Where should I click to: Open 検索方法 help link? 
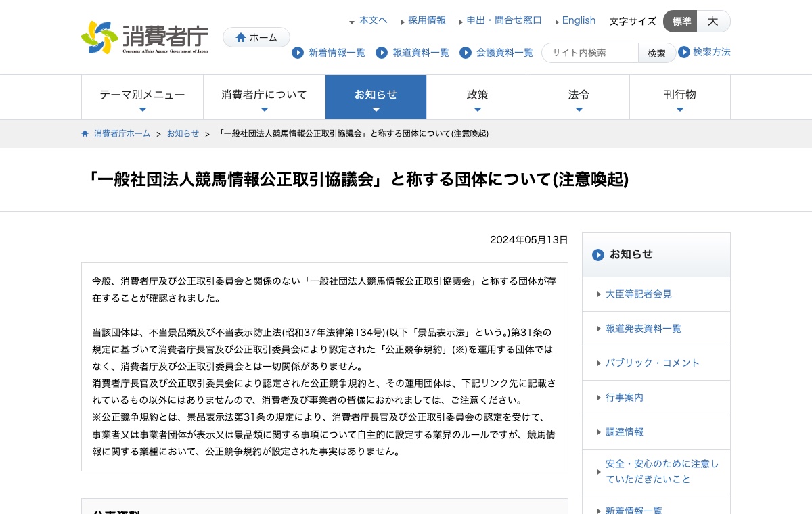click(x=712, y=52)
